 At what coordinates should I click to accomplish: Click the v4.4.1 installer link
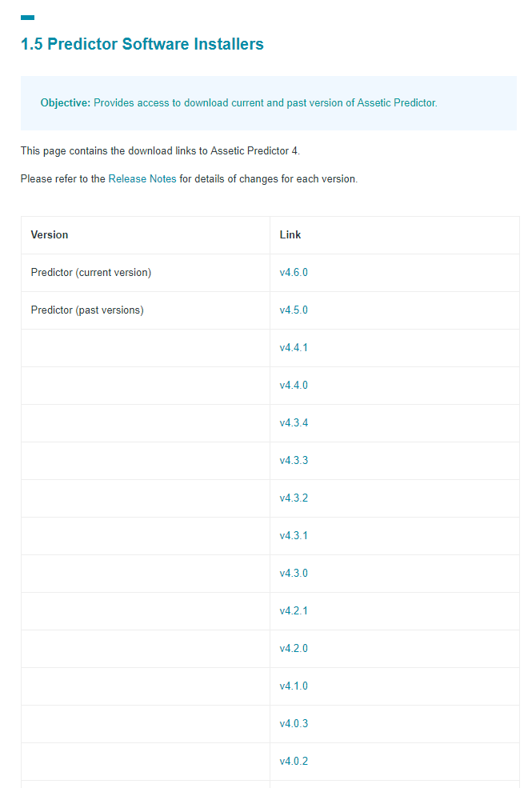[294, 348]
